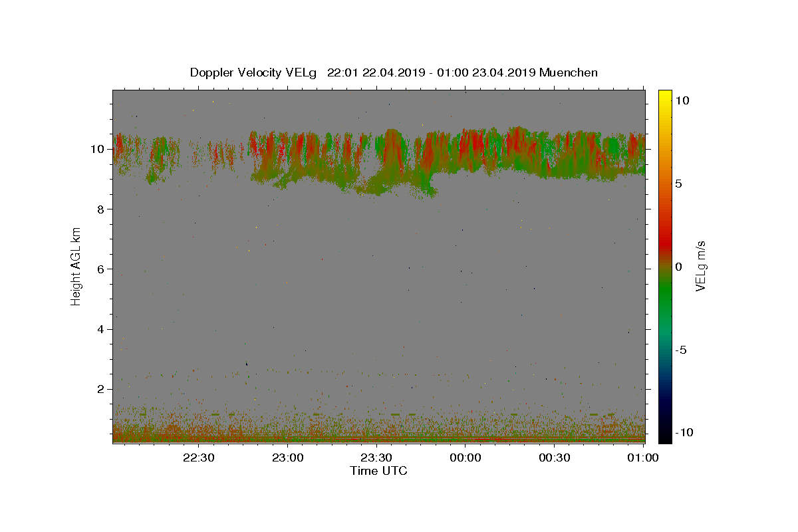The width and height of the screenshot is (798, 532).
Task: Click the height tick label 8
Action: pos(101,209)
